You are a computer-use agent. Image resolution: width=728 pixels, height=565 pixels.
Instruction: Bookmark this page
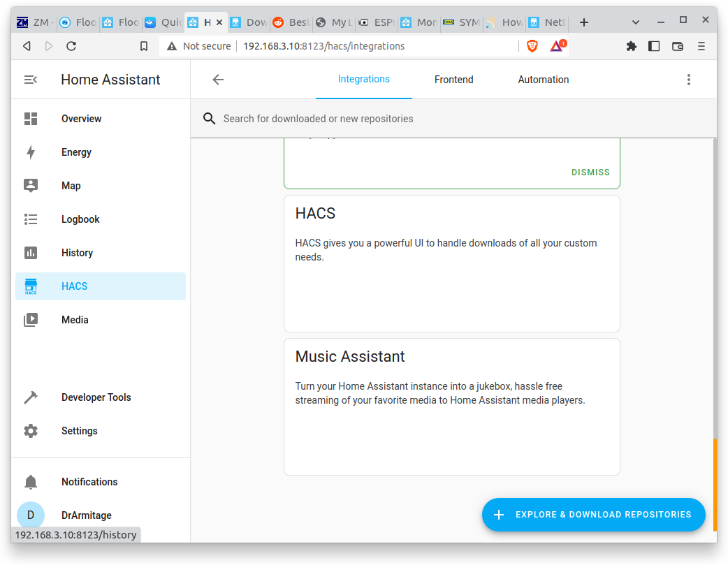point(144,46)
